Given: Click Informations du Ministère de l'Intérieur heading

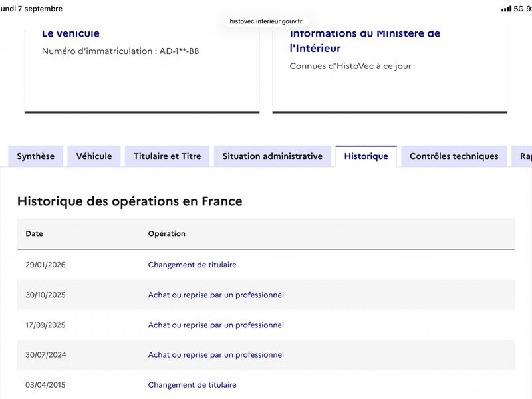Looking at the screenshot, I should coord(364,41).
